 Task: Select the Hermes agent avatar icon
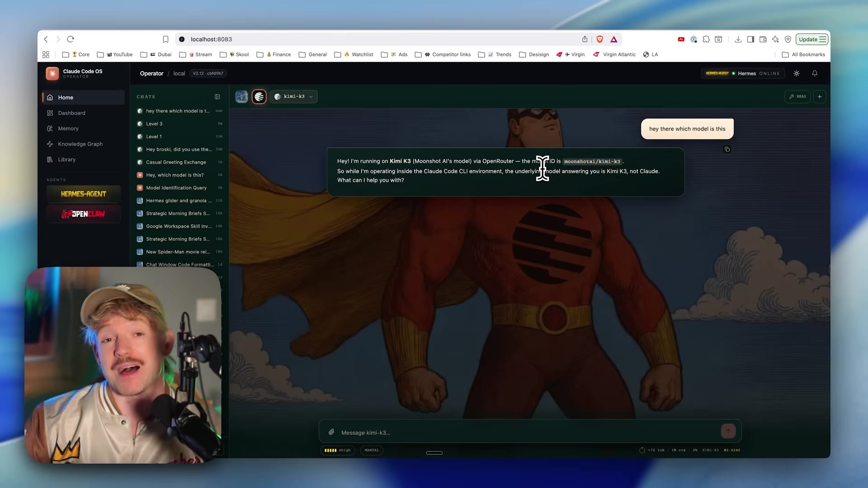242,96
